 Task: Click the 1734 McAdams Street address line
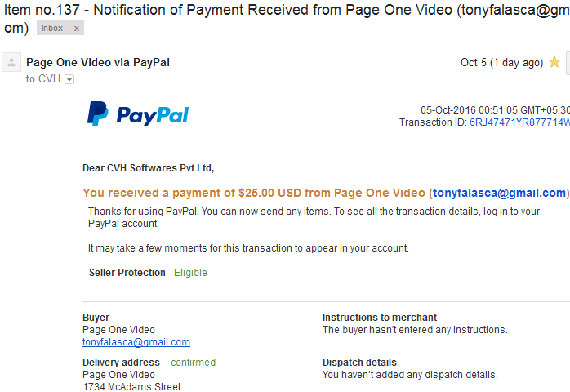(131, 386)
